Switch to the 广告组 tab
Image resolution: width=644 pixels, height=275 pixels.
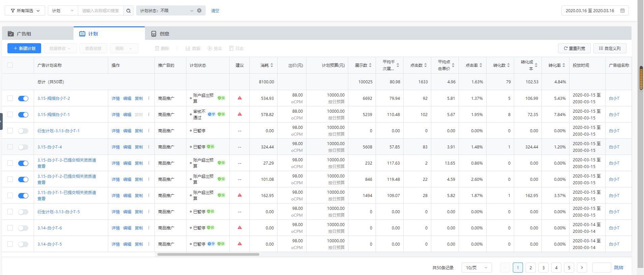coord(24,34)
